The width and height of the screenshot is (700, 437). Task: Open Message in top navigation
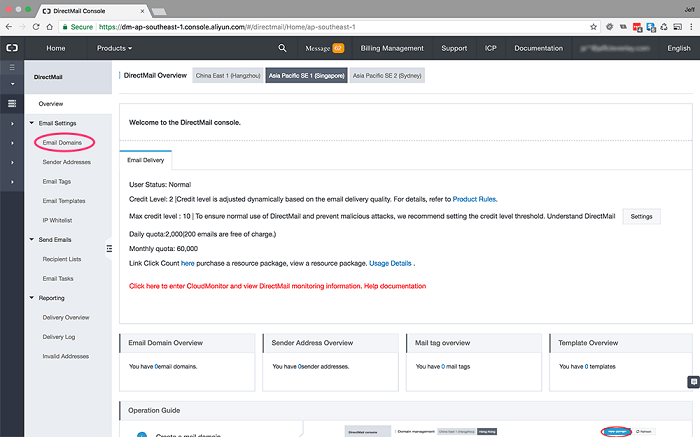[x=317, y=48]
